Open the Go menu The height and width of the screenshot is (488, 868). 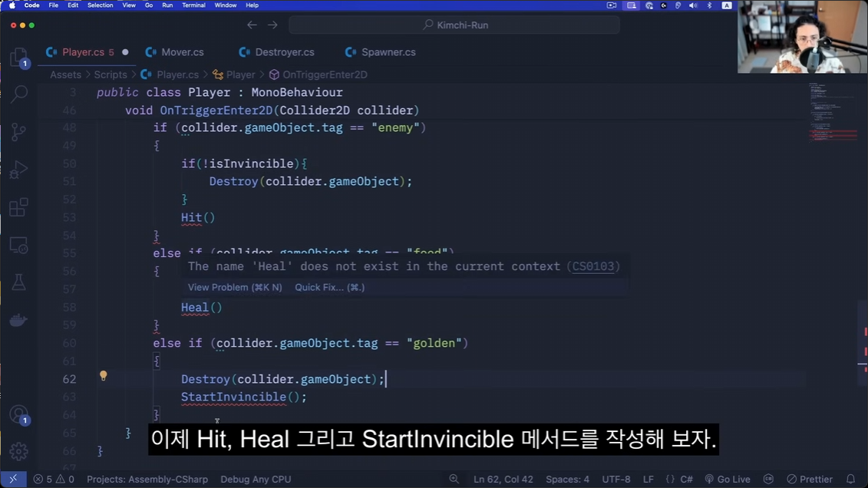149,5
